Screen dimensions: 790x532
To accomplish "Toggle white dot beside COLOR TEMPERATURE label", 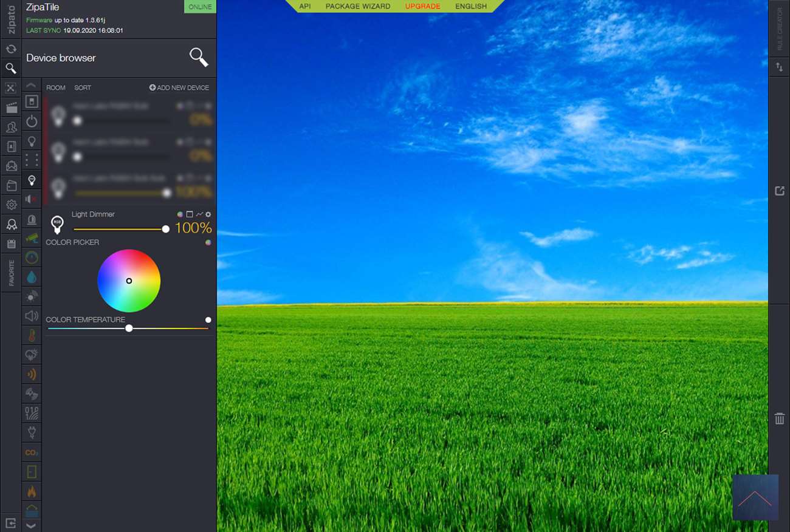I will (208, 320).
